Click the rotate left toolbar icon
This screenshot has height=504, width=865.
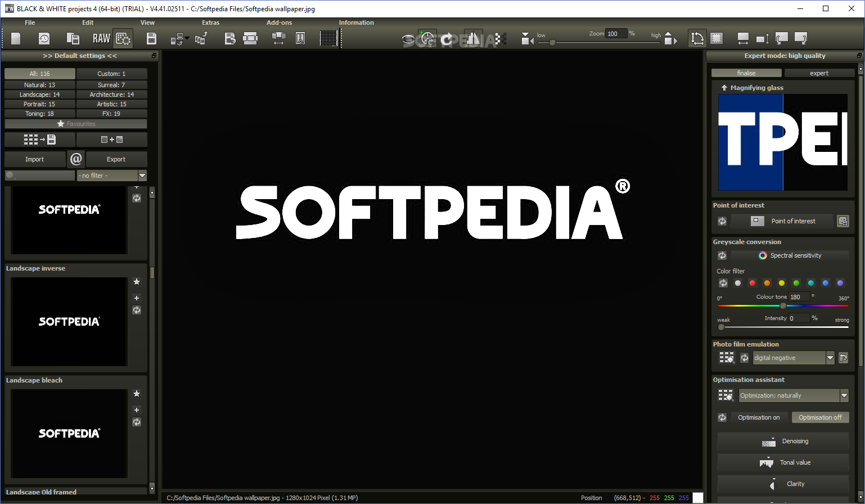781,38
